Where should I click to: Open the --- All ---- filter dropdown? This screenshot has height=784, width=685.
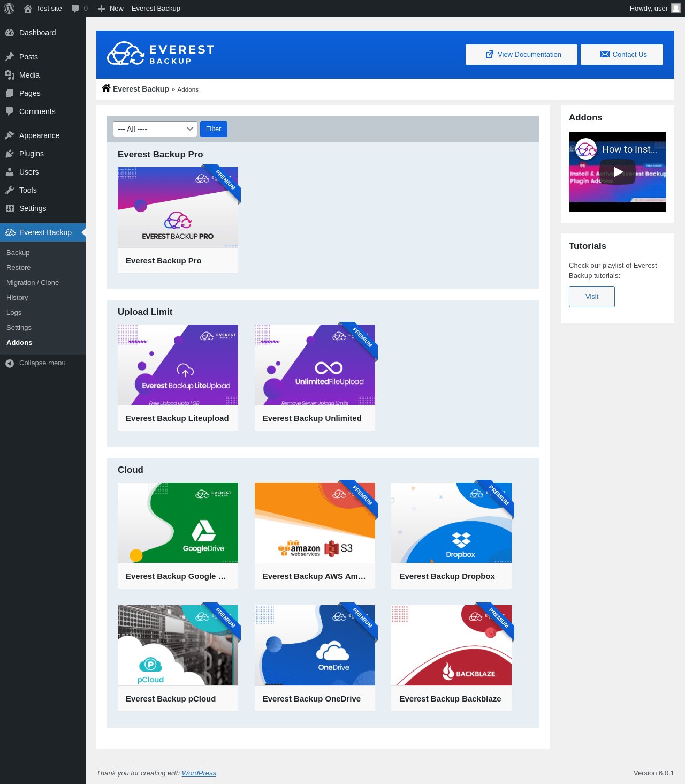tap(155, 129)
